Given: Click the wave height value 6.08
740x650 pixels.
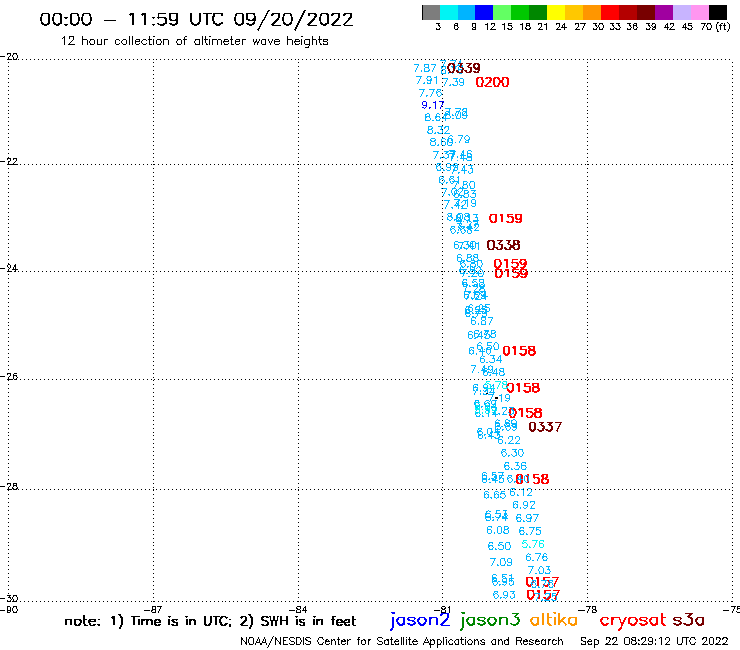Looking at the screenshot, I should click(498, 530).
